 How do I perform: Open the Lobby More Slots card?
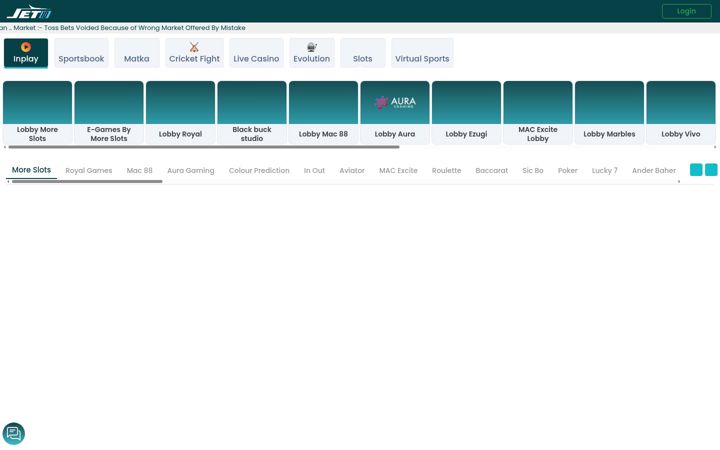pos(37,112)
